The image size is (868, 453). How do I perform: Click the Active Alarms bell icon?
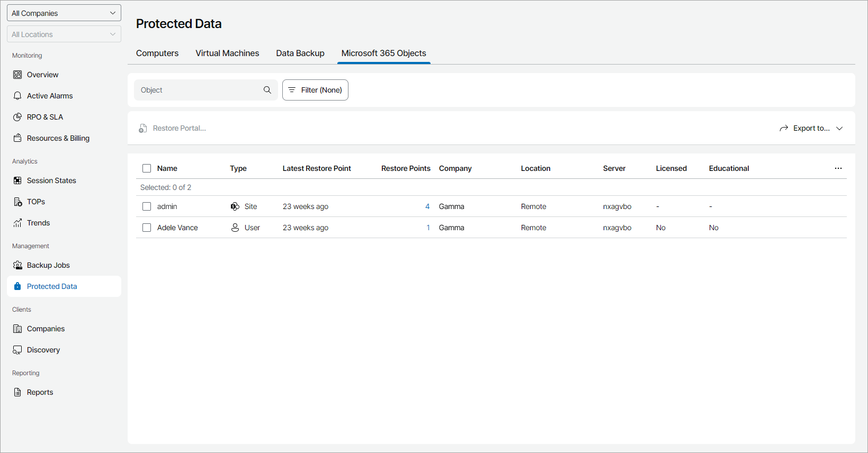tap(17, 96)
